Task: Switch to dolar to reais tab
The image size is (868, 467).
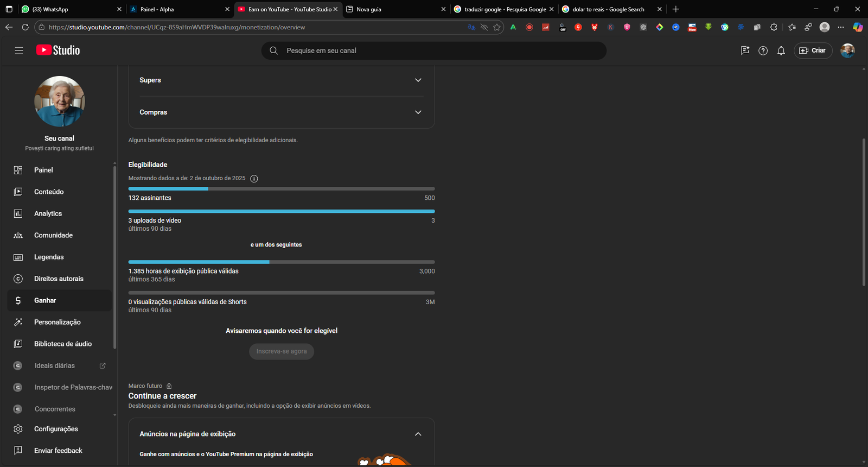Action: click(x=612, y=9)
